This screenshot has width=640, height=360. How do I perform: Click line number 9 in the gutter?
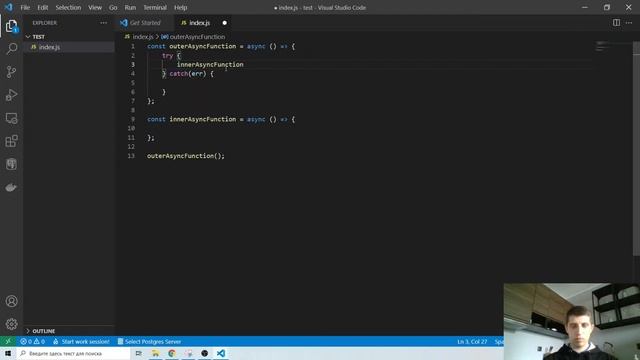(x=133, y=119)
